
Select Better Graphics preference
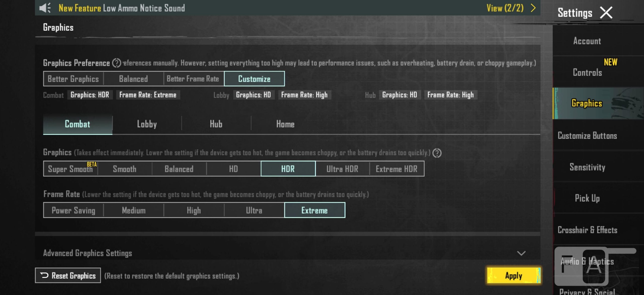73,79
